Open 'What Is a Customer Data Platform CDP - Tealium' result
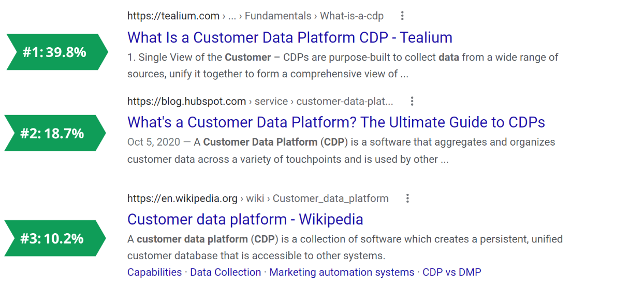This screenshot has height=286, width=644. click(290, 37)
